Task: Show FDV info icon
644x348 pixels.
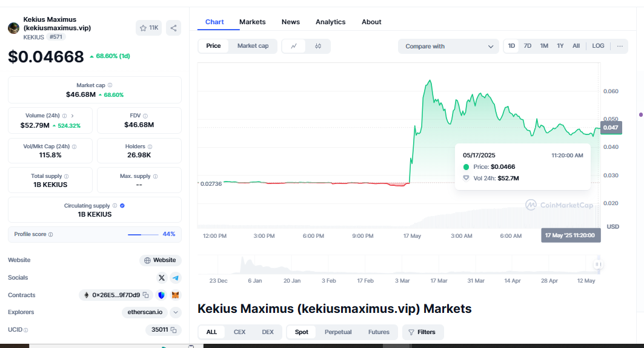Action: click(x=145, y=116)
